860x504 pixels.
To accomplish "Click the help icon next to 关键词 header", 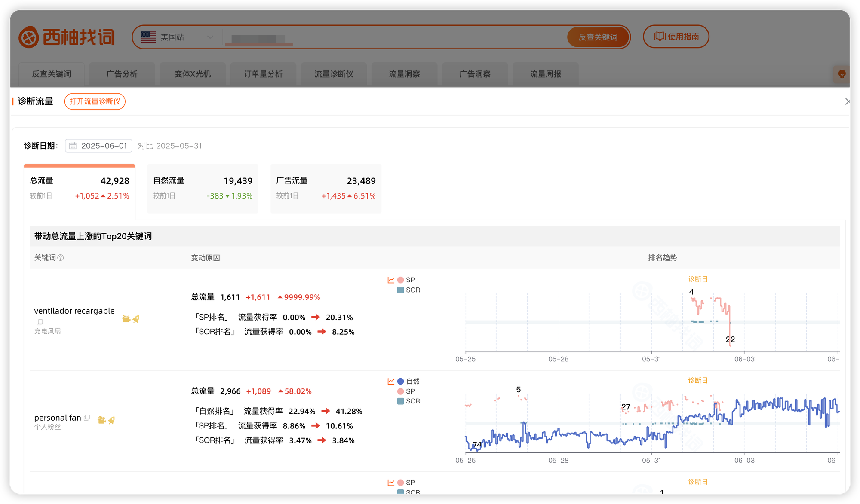I will pyautogui.click(x=61, y=258).
